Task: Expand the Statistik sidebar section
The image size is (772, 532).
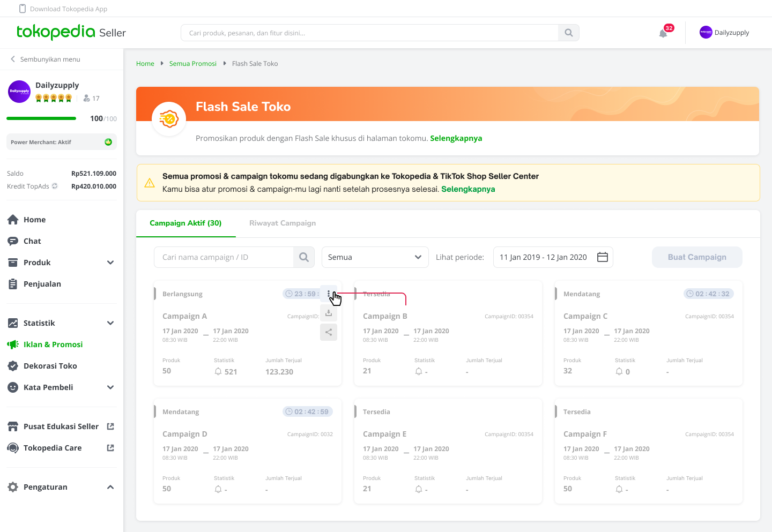Action: 110,323
